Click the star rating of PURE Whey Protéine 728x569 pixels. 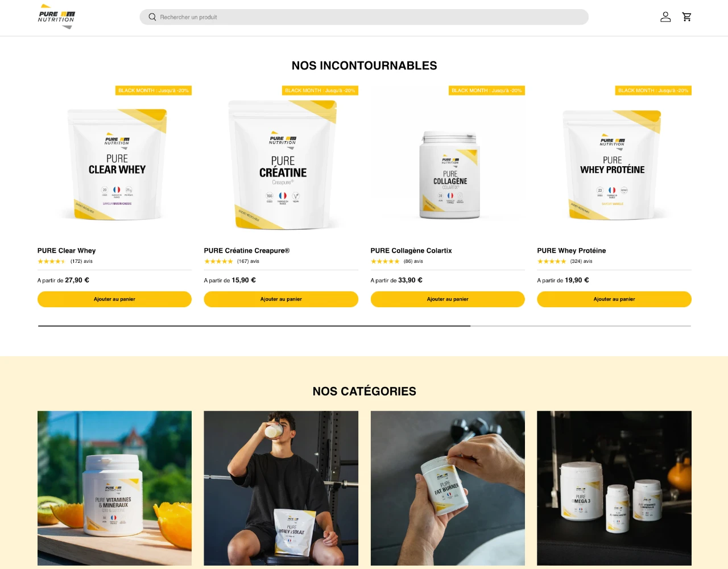(x=552, y=262)
